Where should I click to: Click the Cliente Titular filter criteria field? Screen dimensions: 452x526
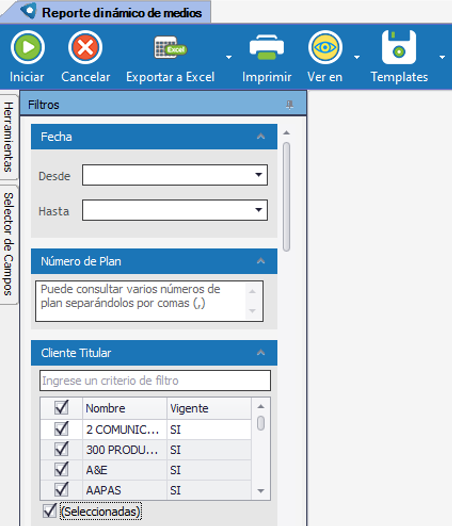pos(155,381)
